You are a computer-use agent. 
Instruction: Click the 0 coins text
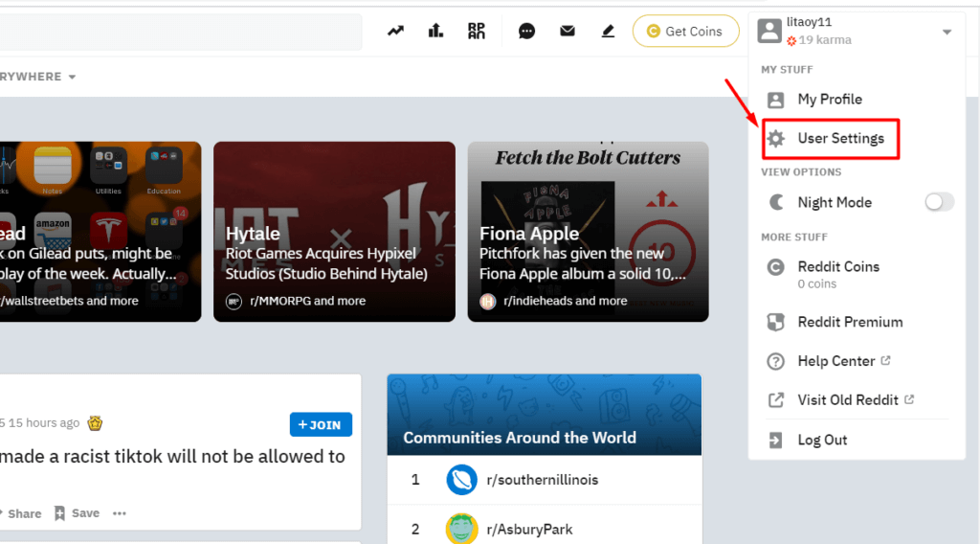click(817, 283)
